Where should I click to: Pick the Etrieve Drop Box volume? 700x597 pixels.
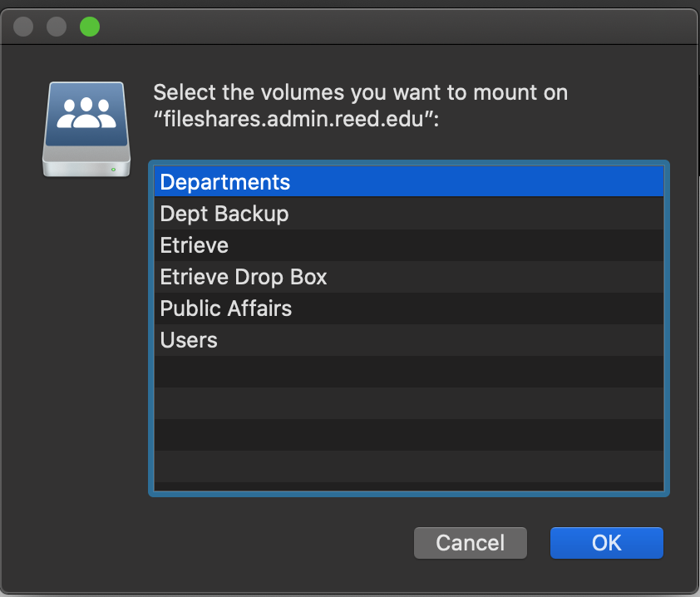pos(244,277)
